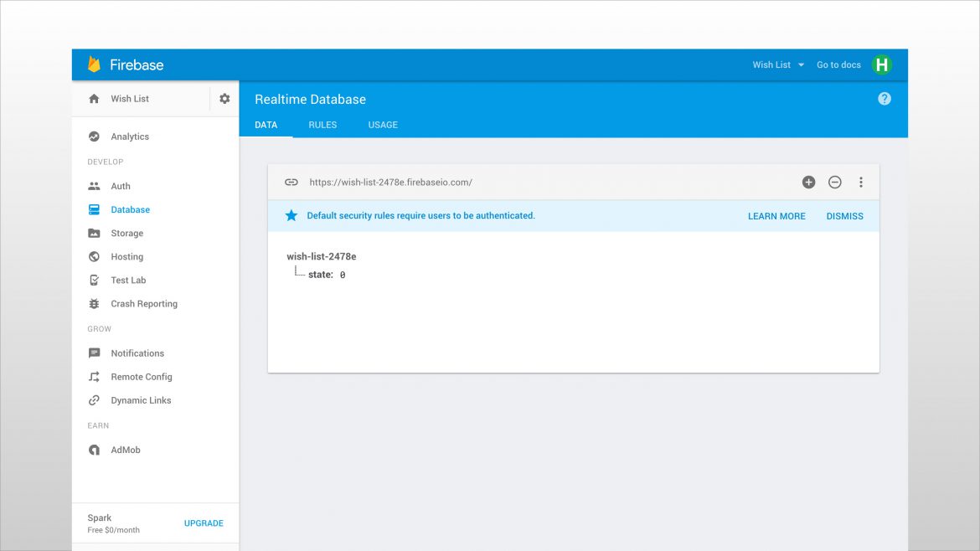Open Wish List project overview
This screenshot has height=551, width=980.
(x=130, y=99)
